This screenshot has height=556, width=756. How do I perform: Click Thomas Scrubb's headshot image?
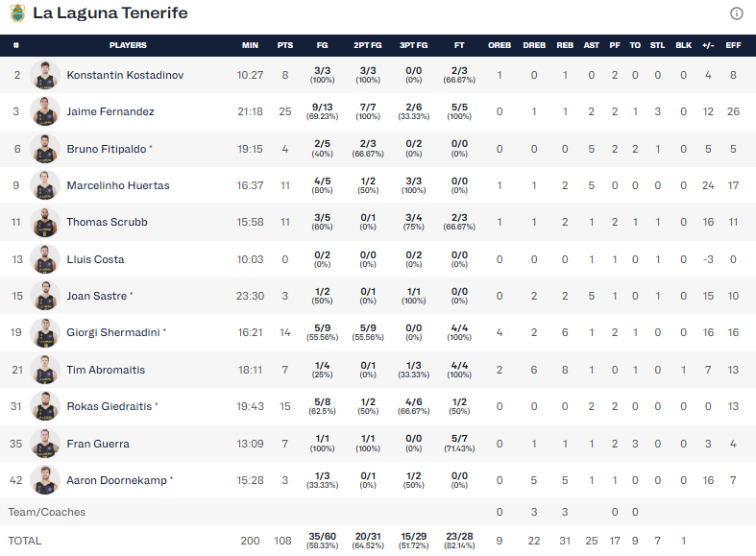coord(44,222)
